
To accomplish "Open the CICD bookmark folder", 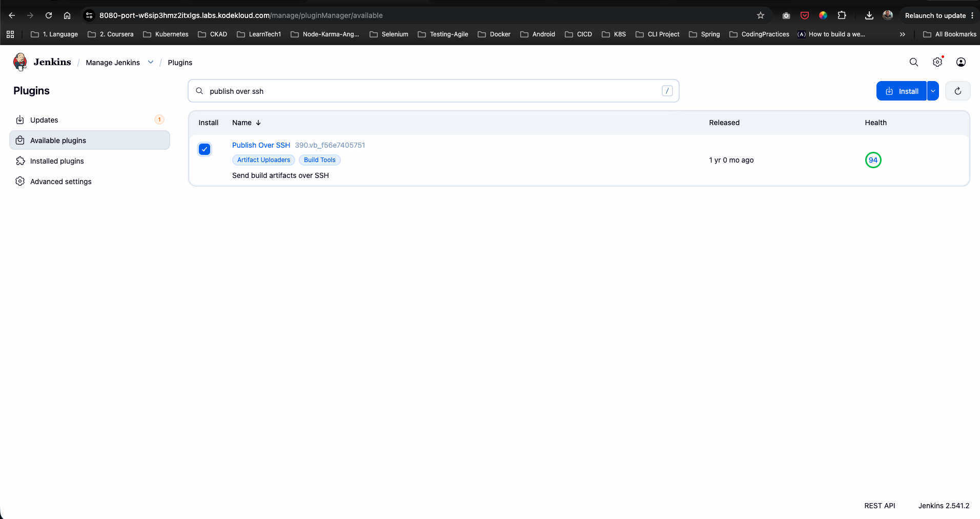I will pos(579,34).
